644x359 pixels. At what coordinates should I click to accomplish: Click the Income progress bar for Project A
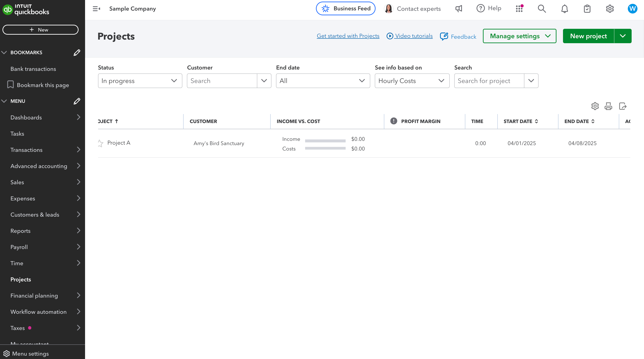click(x=325, y=141)
